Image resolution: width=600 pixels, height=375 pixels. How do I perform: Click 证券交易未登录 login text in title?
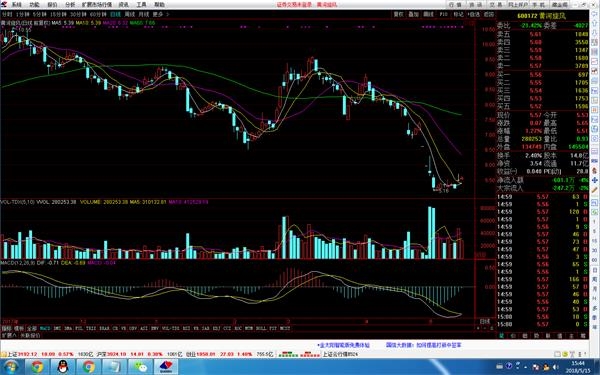click(294, 5)
